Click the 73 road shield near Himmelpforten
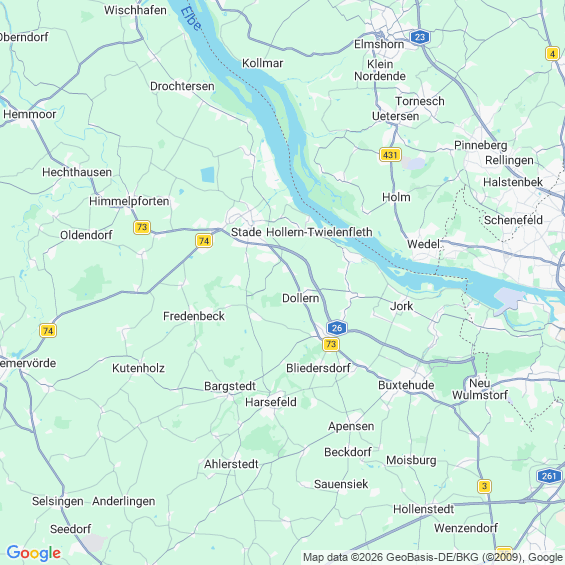The height and width of the screenshot is (565, 565). point(142,227)
